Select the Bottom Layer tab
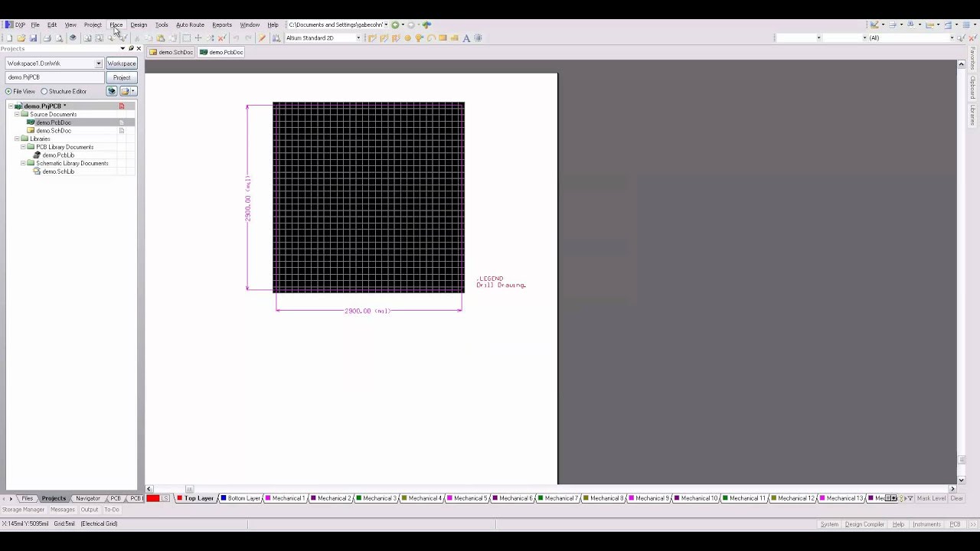 click(241, 498)
